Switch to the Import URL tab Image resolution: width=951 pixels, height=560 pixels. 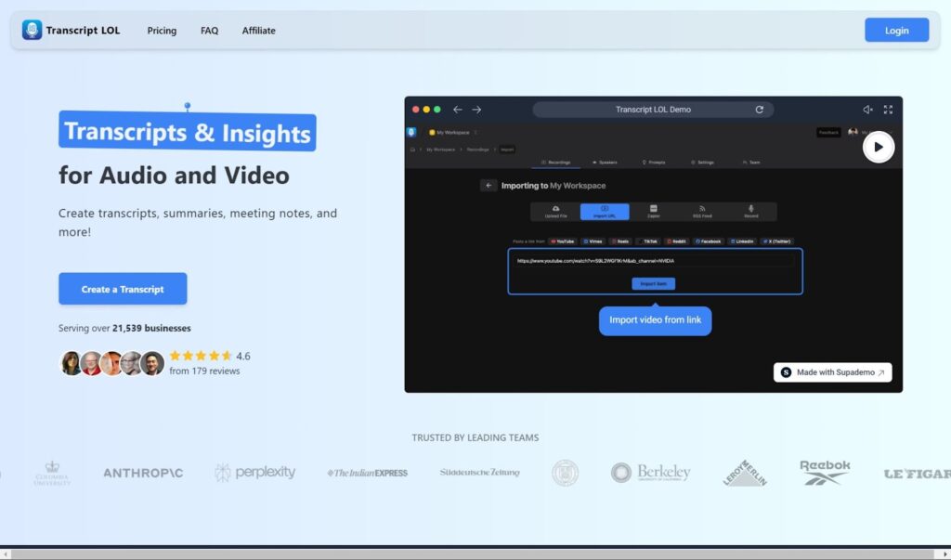click(605, 212)
